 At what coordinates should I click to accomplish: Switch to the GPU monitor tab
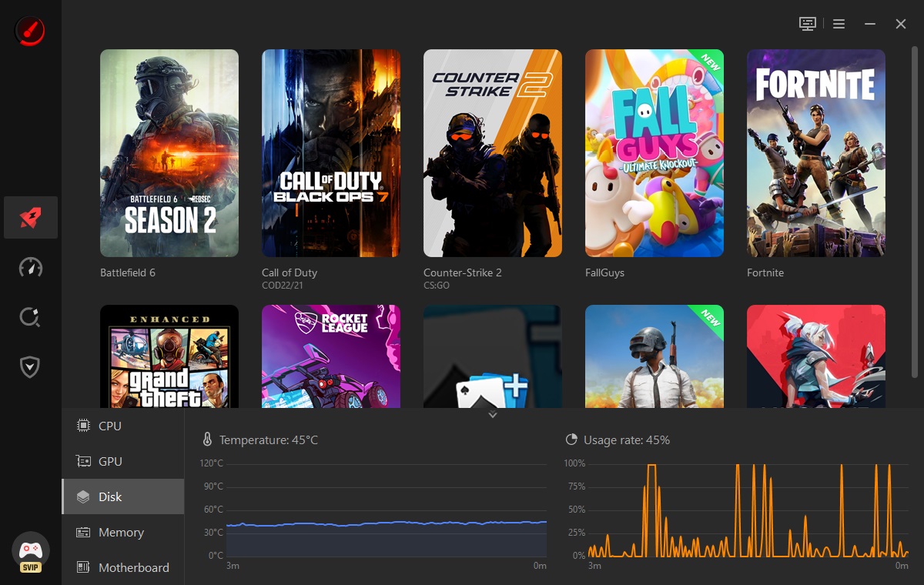(123, 461)
